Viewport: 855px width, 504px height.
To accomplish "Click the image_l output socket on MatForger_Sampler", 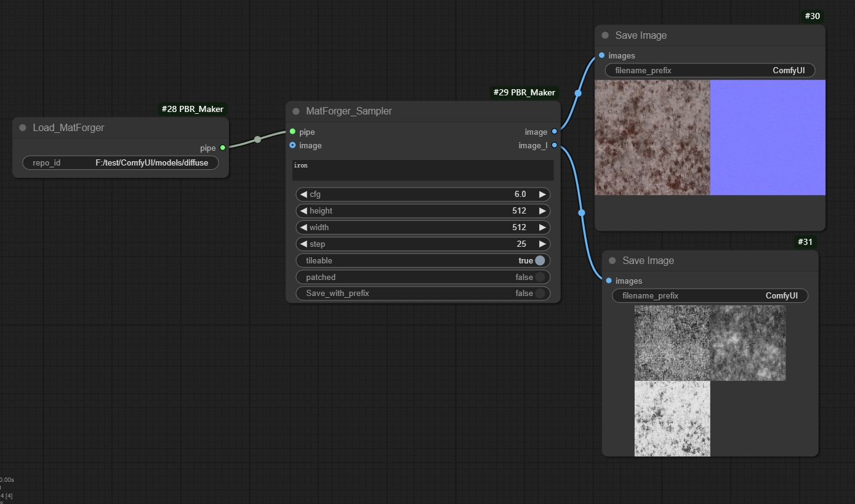I will tap(555, 145).
